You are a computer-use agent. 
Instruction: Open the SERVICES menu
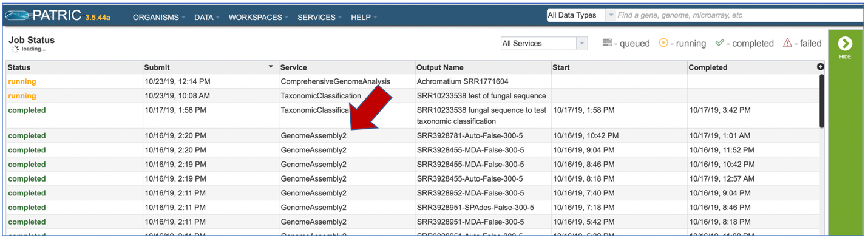coord(319,18)
